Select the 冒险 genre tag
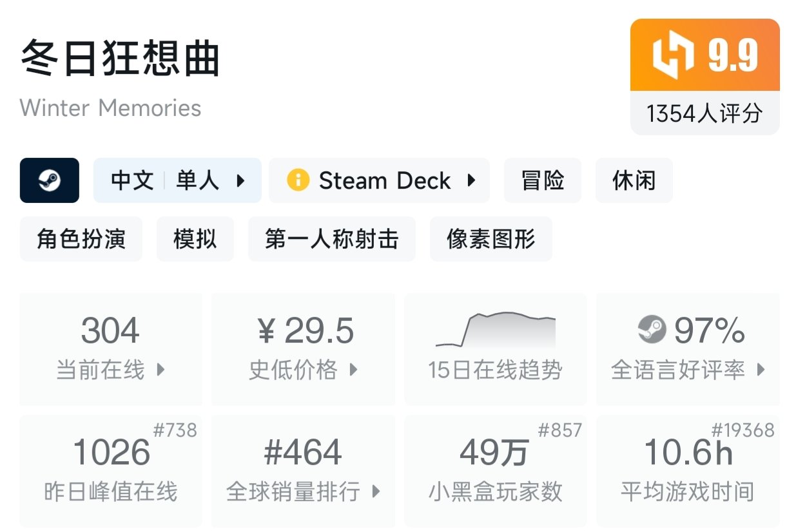Screen dimensions: 807x532 click(x=543, y=180)
